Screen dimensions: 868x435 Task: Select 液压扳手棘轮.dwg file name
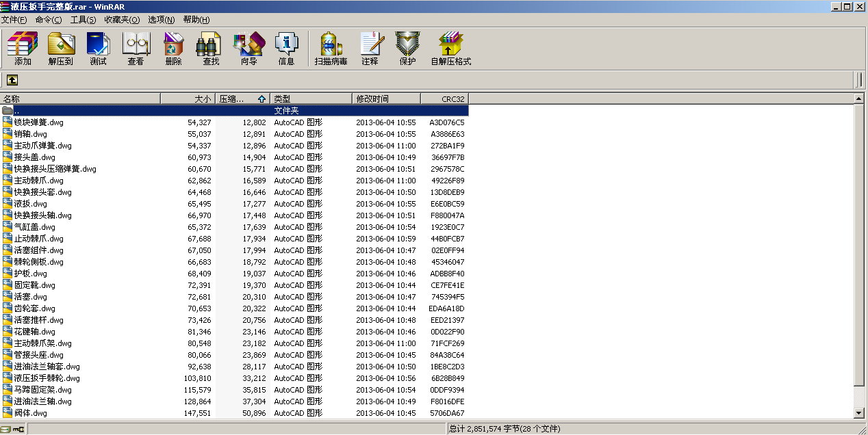pyautogui.click(x=47, y=378)
